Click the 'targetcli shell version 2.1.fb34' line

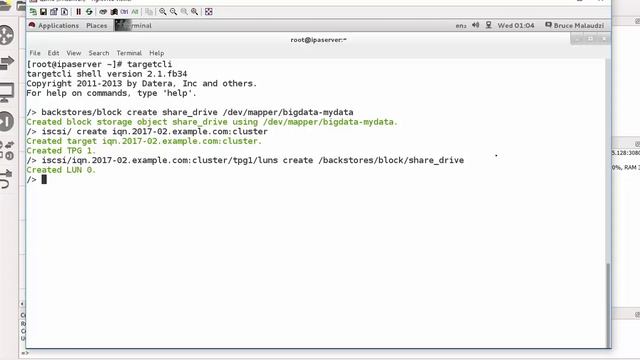coord(107,74)
